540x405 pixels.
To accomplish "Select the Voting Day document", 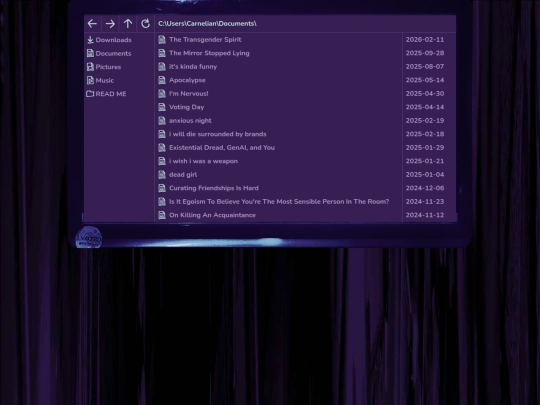I will 187,107.
